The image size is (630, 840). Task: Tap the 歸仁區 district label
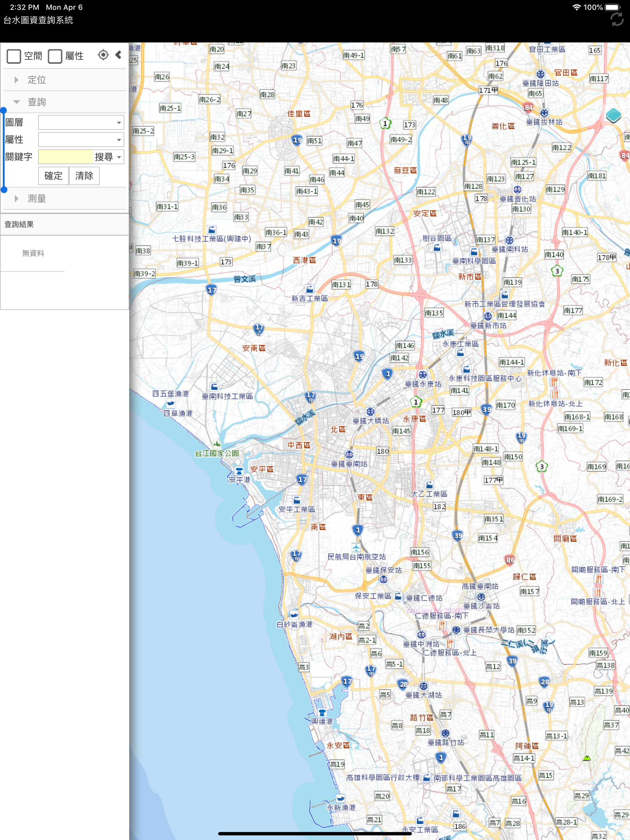point(524,577)
